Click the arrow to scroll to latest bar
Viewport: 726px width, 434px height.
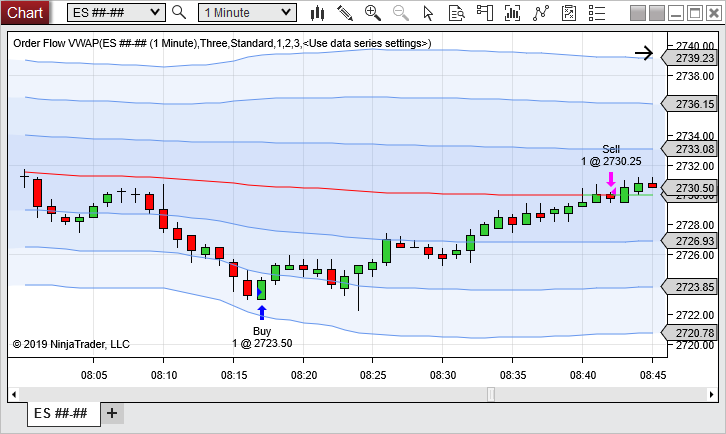click(643, 53)
